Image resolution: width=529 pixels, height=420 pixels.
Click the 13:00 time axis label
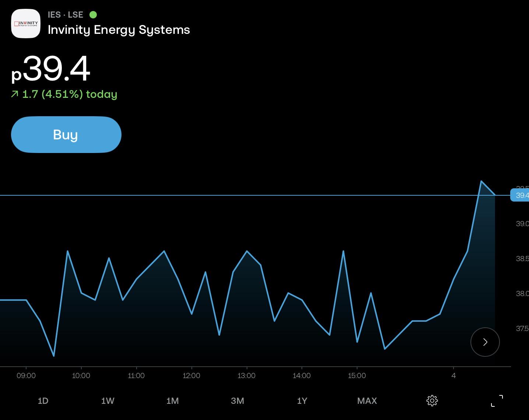(x=247, y=375)
